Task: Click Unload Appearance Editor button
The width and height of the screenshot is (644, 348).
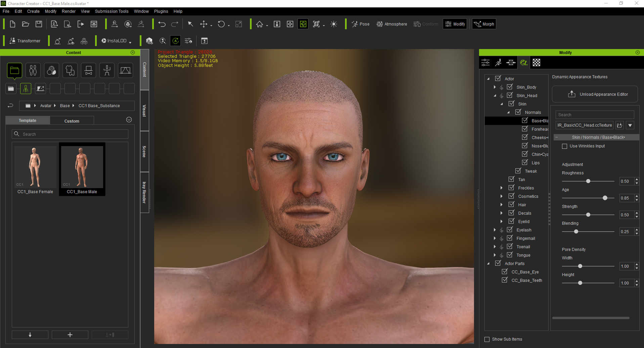Action: pos(595,94)
